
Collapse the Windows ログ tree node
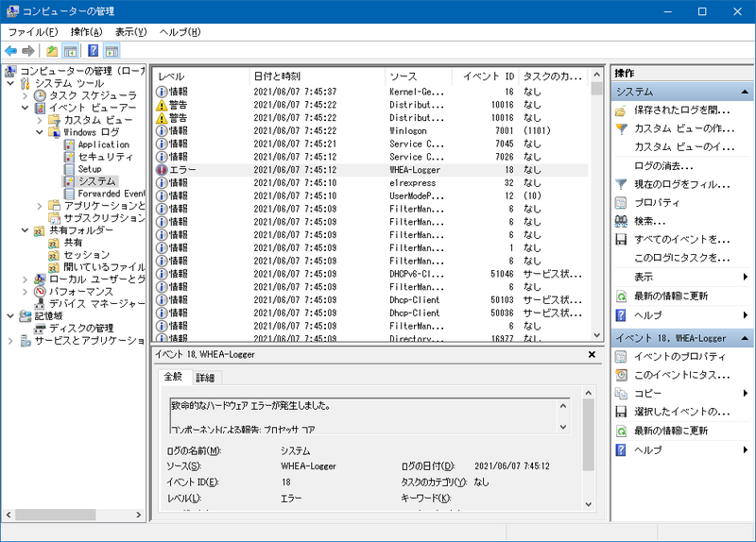[40, 132]
